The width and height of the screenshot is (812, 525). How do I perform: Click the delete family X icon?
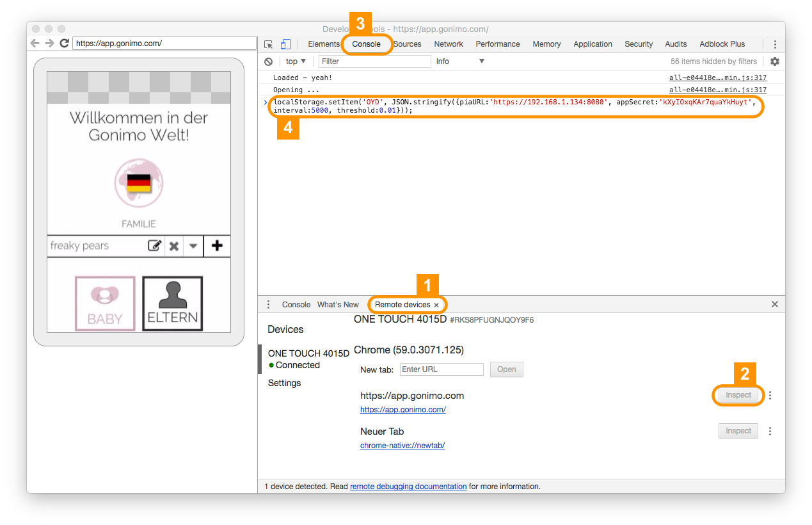click(x=173, y=246)
